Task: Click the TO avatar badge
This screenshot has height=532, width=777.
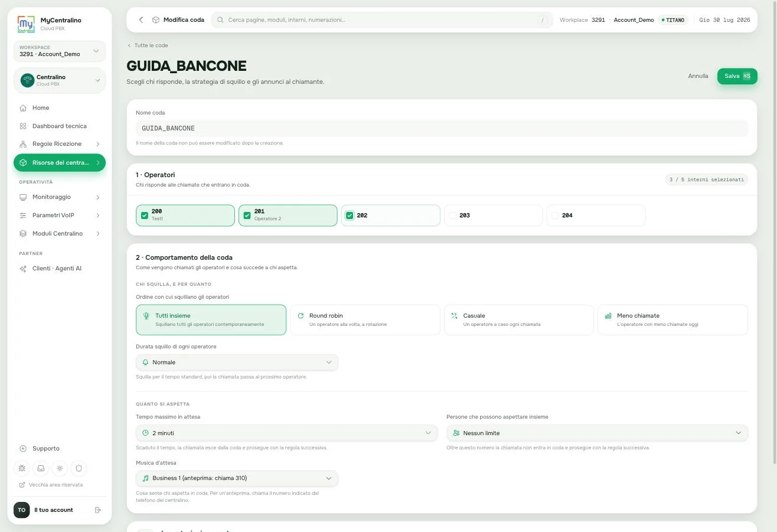Action: [x=22, y=510]
